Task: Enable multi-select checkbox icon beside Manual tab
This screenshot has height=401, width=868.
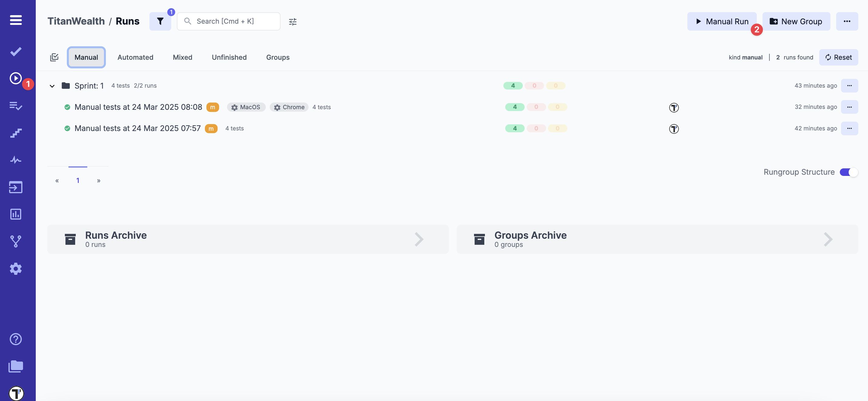Action: [54, 57]
